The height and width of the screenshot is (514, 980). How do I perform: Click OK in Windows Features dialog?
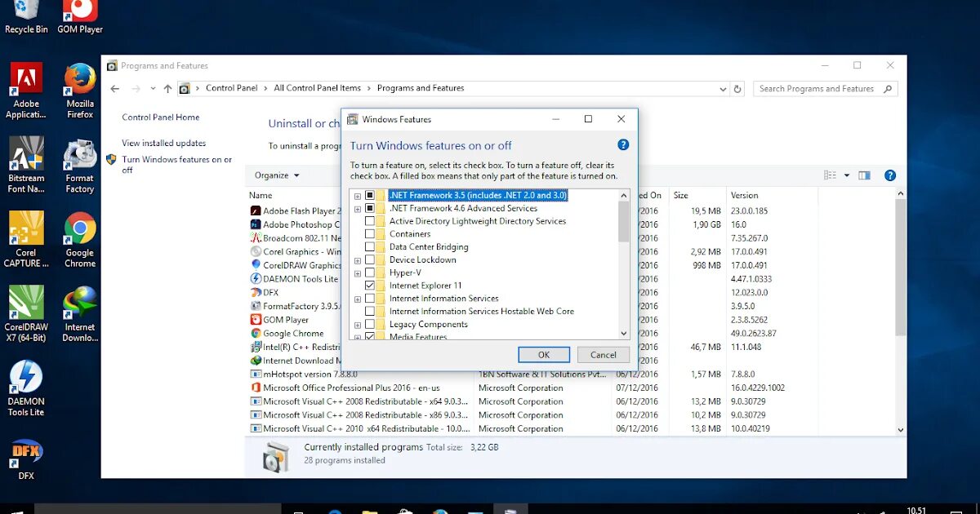[544, 355]
